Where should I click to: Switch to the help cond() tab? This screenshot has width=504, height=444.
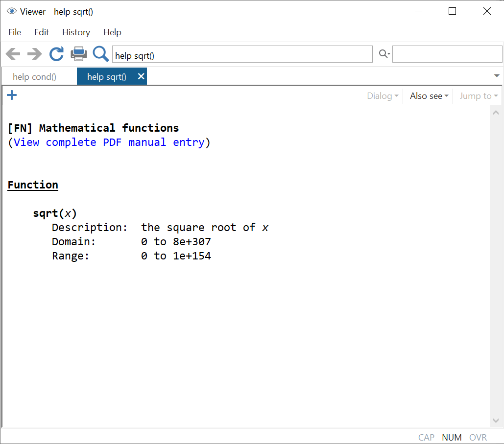tap(34, 77)
